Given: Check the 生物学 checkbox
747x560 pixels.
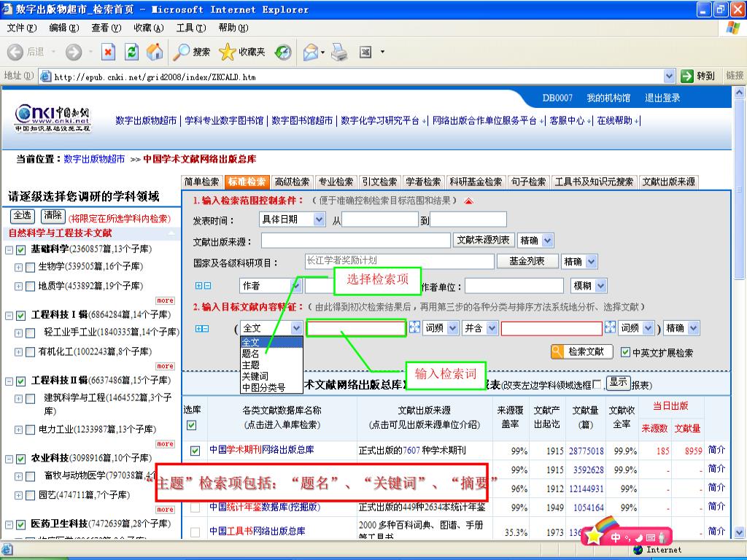Looking at the screenshot, I should (x=30, y=267).
